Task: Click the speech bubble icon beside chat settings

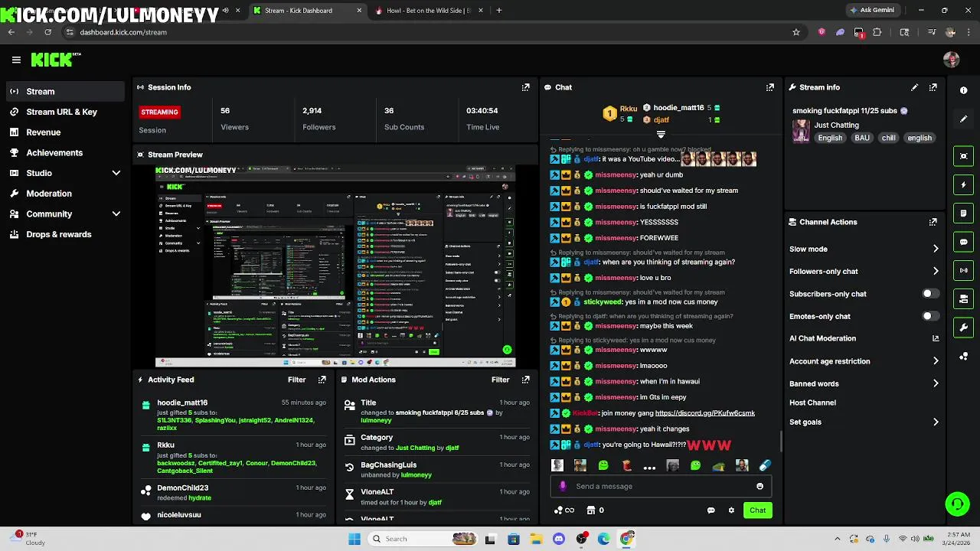Action: coord(710,510)
